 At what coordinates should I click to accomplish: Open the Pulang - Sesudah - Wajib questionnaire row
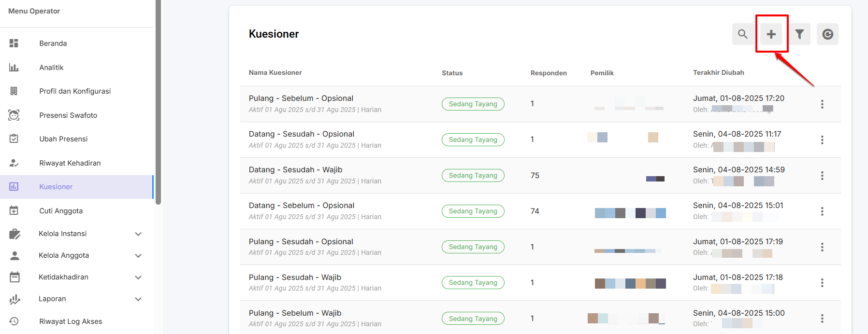[540, 283]
